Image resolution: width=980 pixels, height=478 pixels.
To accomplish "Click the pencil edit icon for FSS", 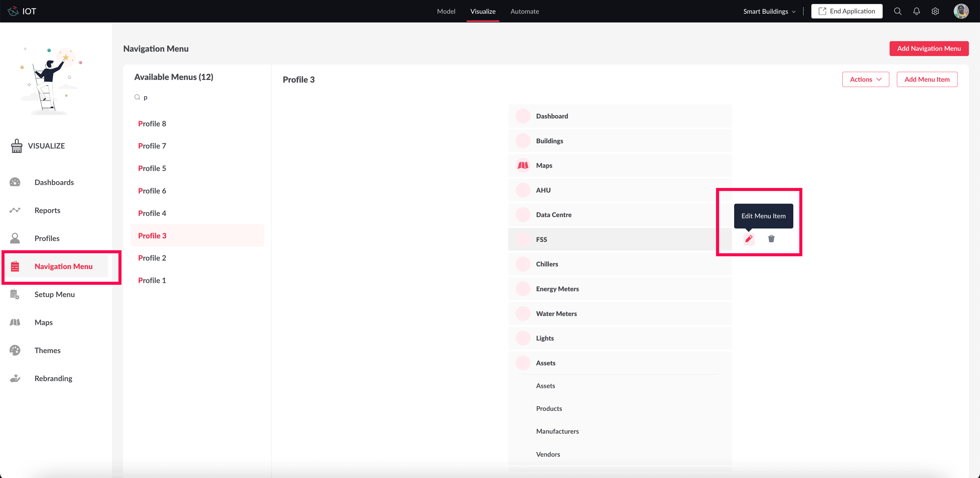I will pos(748,239).
